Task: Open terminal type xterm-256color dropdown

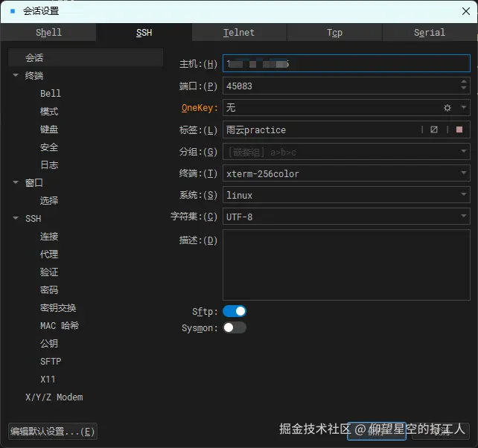Action: (x=463, y=173)
